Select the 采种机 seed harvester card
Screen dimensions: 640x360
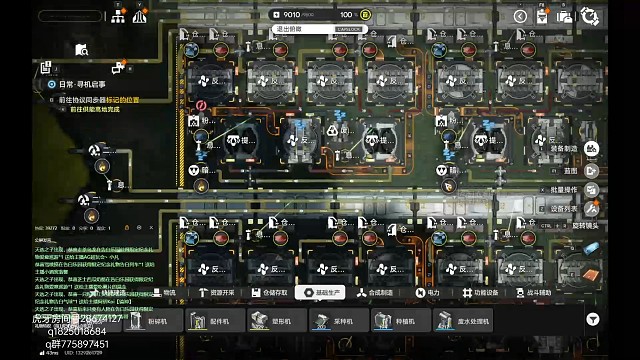tap(339, 321)
